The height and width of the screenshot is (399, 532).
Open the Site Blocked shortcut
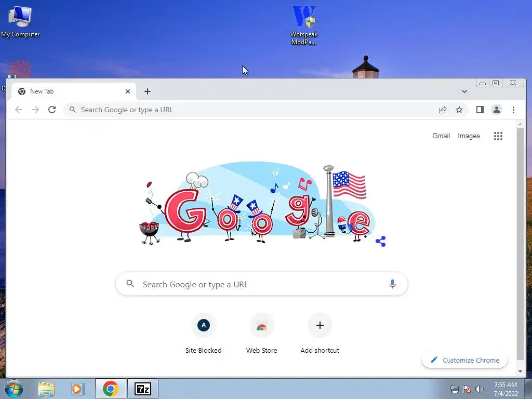pos(203,334)
